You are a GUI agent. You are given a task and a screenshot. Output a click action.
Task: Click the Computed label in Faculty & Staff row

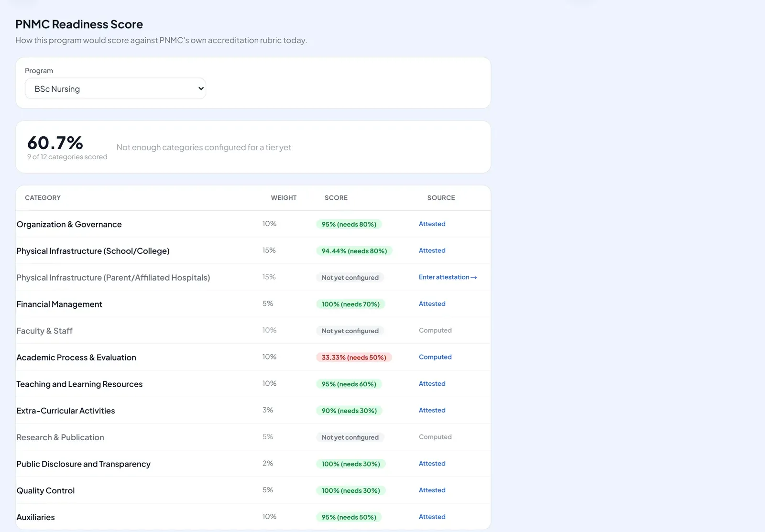click(435, 330)
